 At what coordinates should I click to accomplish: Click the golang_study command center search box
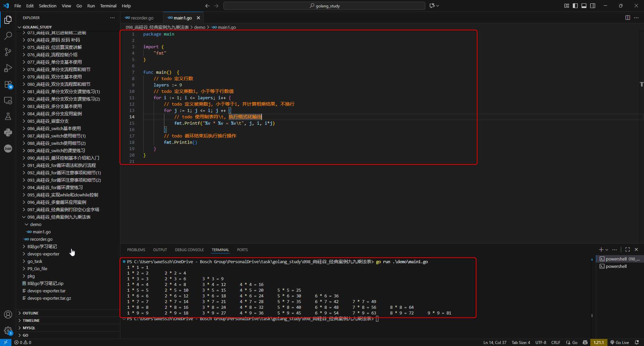coord(324,6)
